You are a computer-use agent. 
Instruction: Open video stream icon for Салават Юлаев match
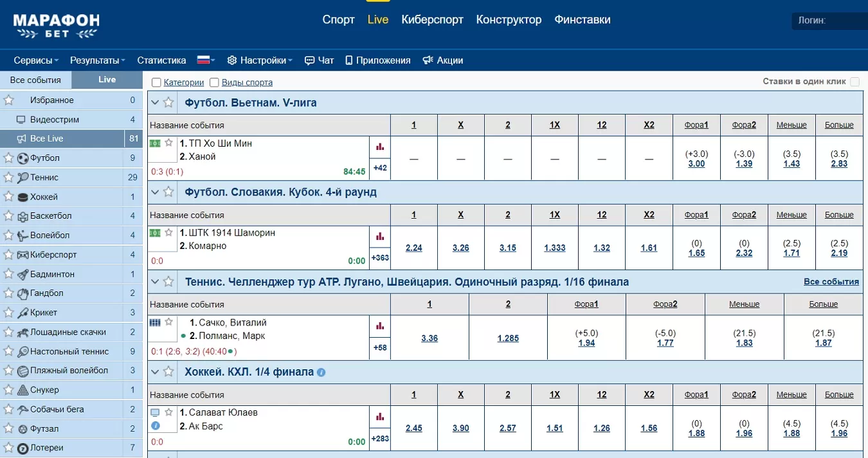click(155, 412)
